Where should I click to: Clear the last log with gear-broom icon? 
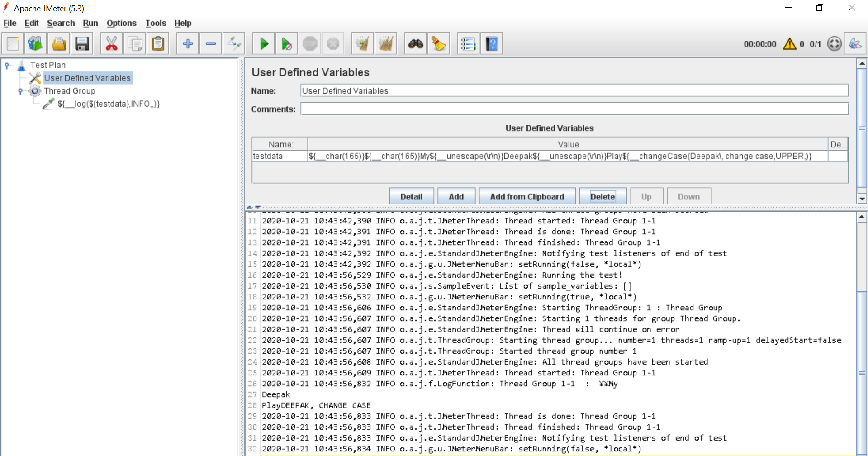[x=362, y=43]
